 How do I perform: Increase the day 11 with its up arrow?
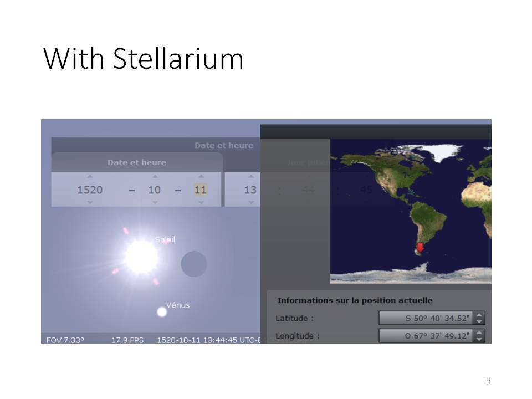point(201,176)
